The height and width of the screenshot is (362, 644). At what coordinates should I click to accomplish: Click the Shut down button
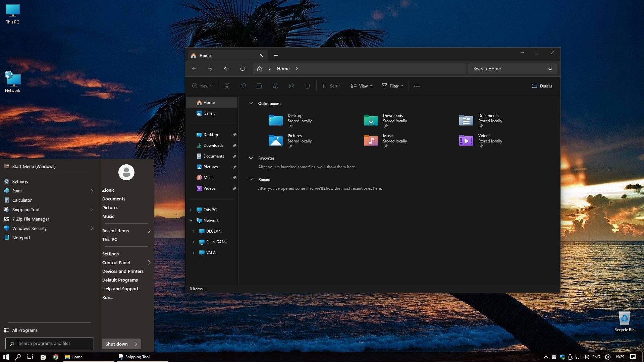coord(116,344)
